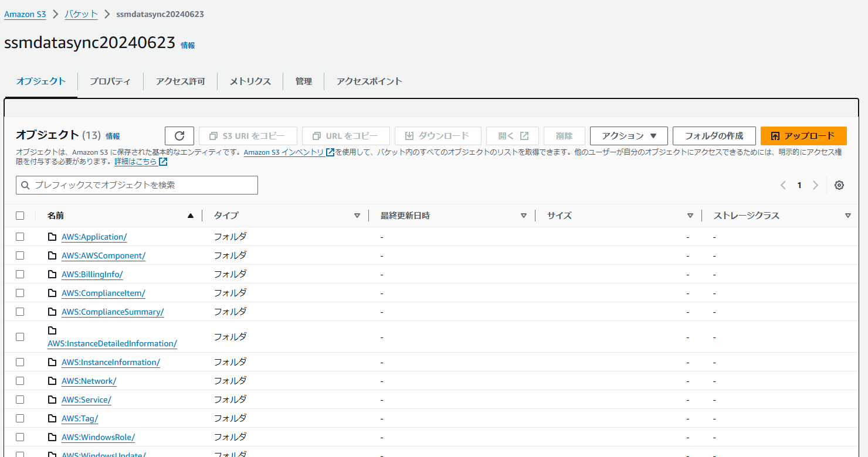868x457 pixels.
Task: Check the box for AWS:InstanceInformation/
Action: (x=20, y=362)
